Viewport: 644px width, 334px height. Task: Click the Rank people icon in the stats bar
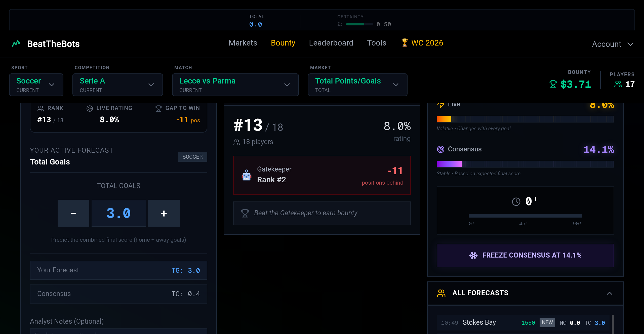coord(41,108)
